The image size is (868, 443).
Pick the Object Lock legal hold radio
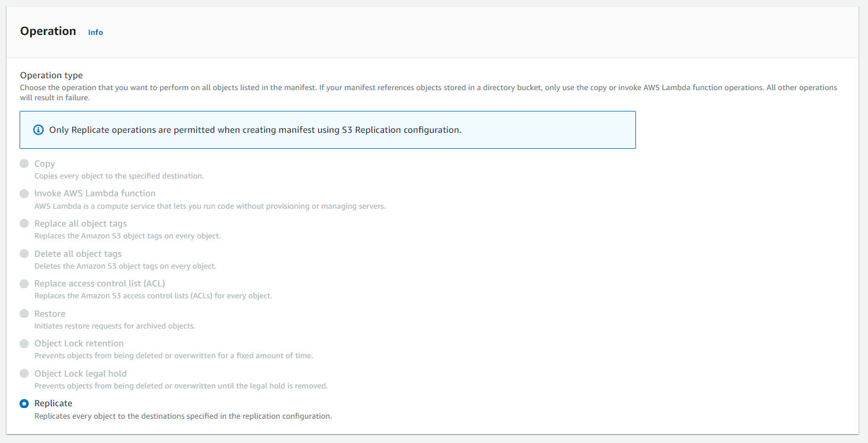(x=24, y=374)
